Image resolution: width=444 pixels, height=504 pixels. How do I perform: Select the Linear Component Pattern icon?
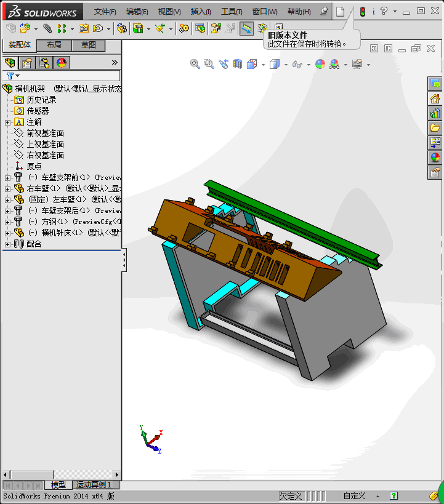62,28
